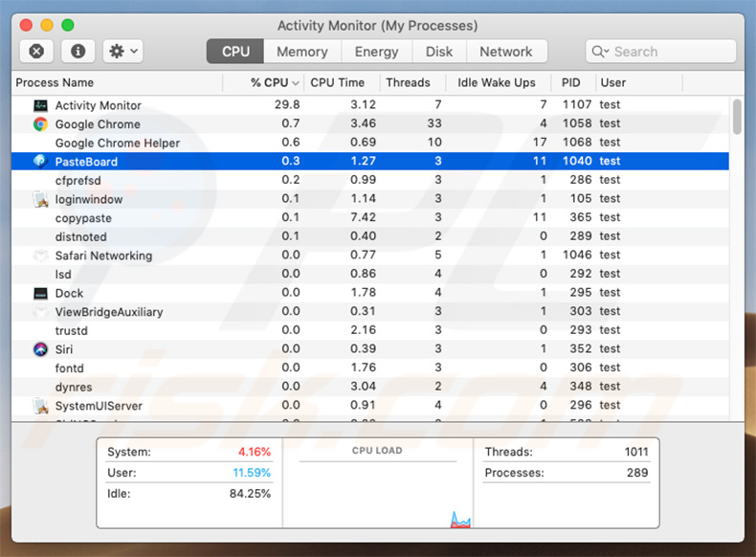Click the Quit Process stop icon
Image resolution: width=756 pixels, height=557 pixels.
[x=36, y=51]
